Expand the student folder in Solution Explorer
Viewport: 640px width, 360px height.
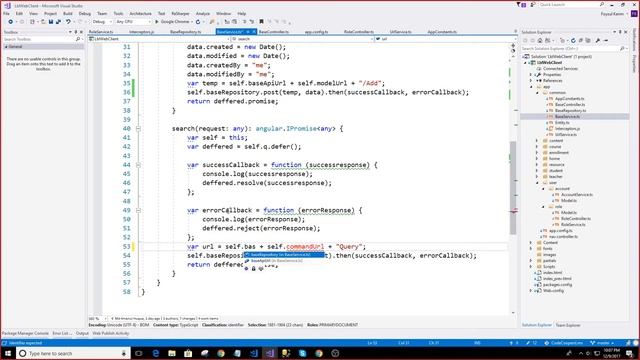tap(538, 171)
